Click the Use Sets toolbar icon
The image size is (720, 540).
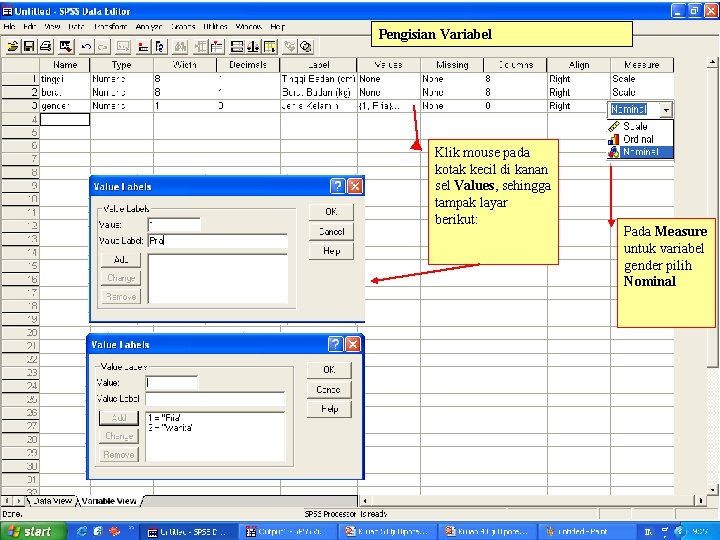click(306, 46)
